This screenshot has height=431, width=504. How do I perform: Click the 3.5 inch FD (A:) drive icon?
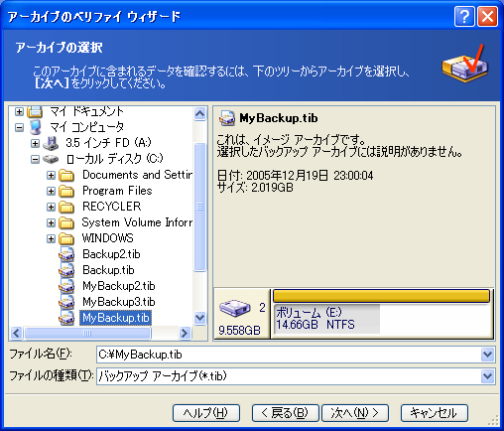tap(51, 143)
